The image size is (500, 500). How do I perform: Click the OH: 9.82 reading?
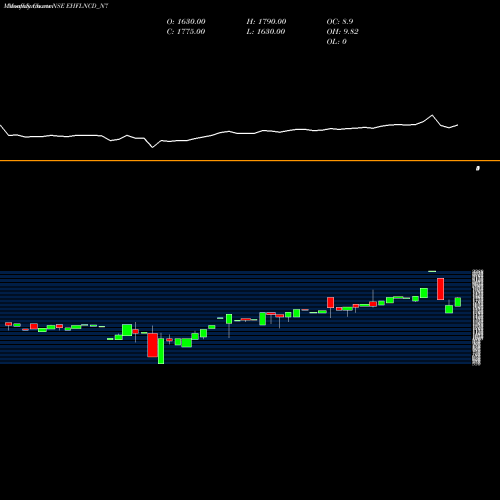point(342,32)
